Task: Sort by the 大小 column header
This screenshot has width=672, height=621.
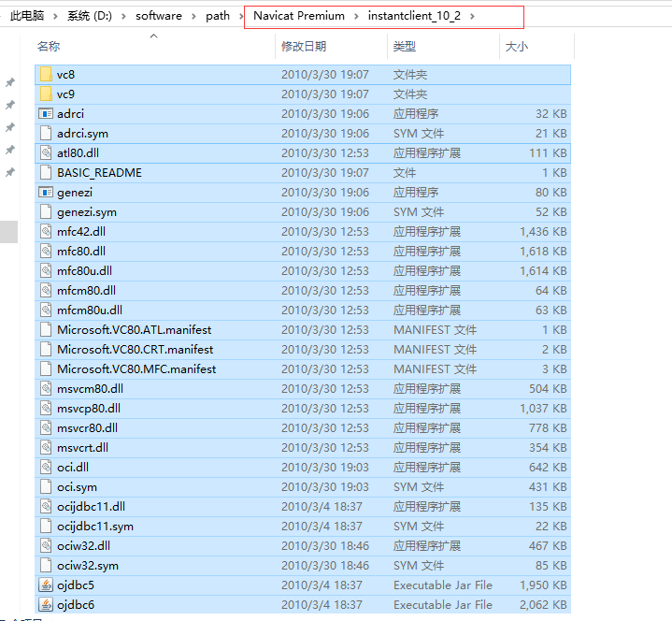Action: point(517,47)
